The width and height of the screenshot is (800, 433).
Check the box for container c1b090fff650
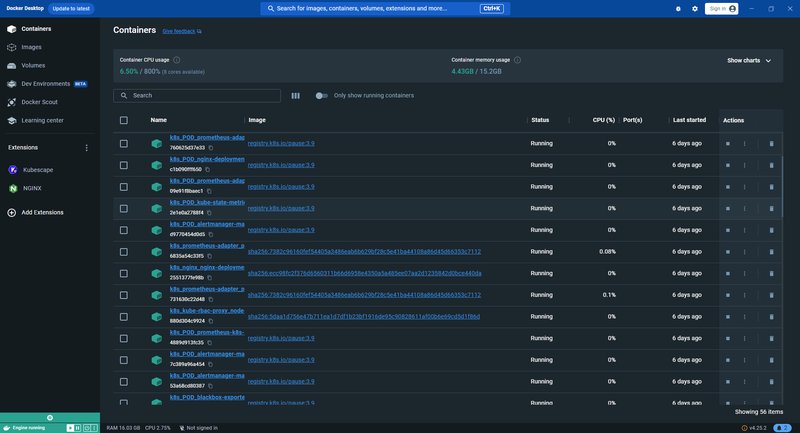[x=124, y=165]
